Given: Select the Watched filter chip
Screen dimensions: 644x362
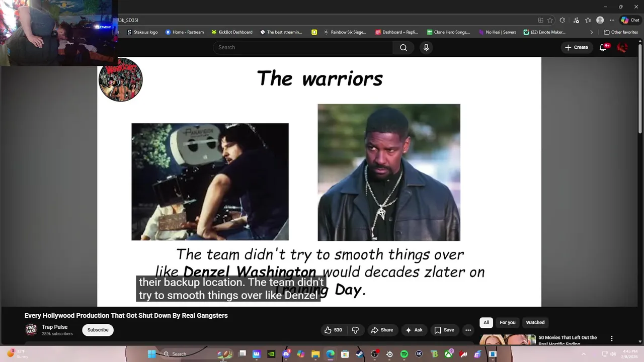Looking at the screenshot, I should point(535,322).
